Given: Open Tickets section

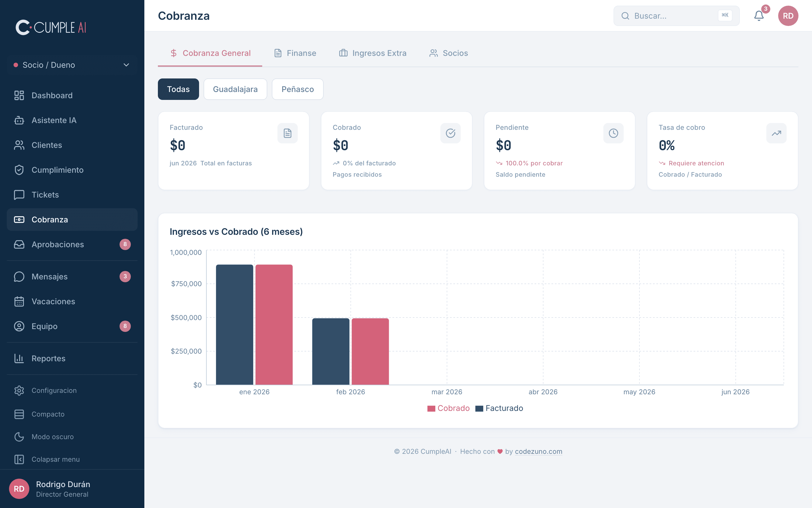Looking at the screenshot, I should click(72, 195).
